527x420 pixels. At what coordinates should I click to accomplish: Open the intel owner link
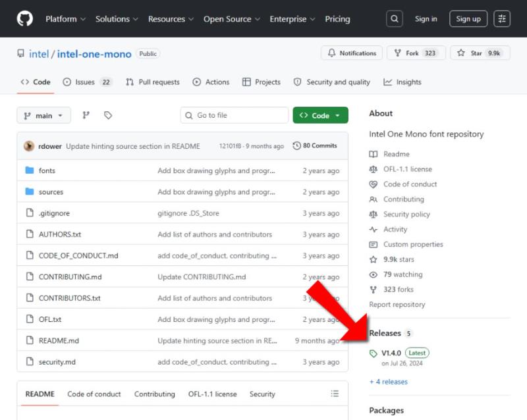click(x=39, y=54)
